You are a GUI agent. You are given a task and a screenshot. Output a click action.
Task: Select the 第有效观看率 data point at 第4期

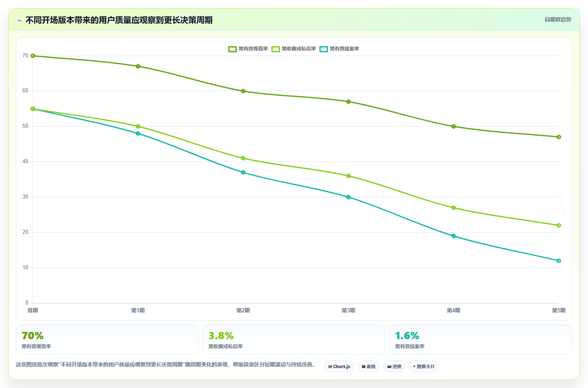click(454, 126)
